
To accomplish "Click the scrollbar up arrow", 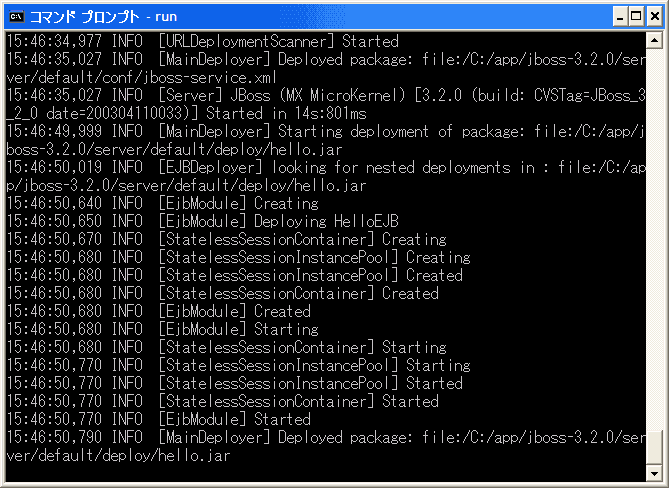I will click(x=654, y=41).
